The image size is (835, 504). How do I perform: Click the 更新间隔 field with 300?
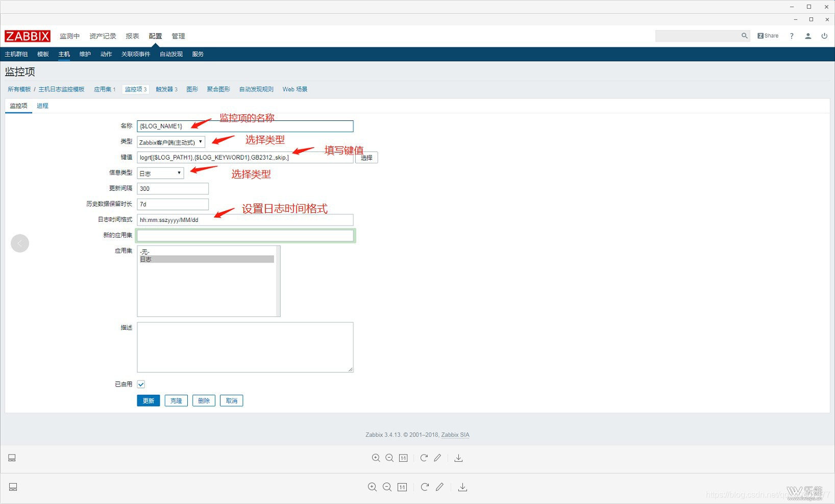pos(173,189)
